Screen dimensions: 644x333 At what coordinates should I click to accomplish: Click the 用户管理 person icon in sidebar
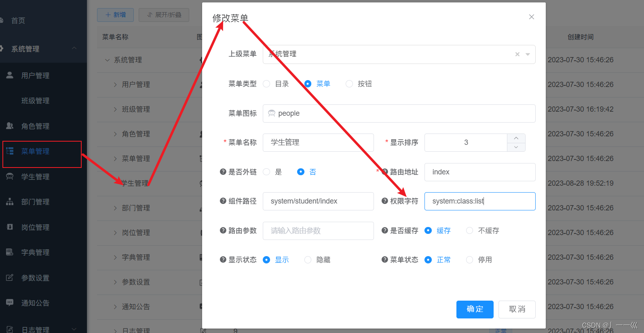[10, 75]
